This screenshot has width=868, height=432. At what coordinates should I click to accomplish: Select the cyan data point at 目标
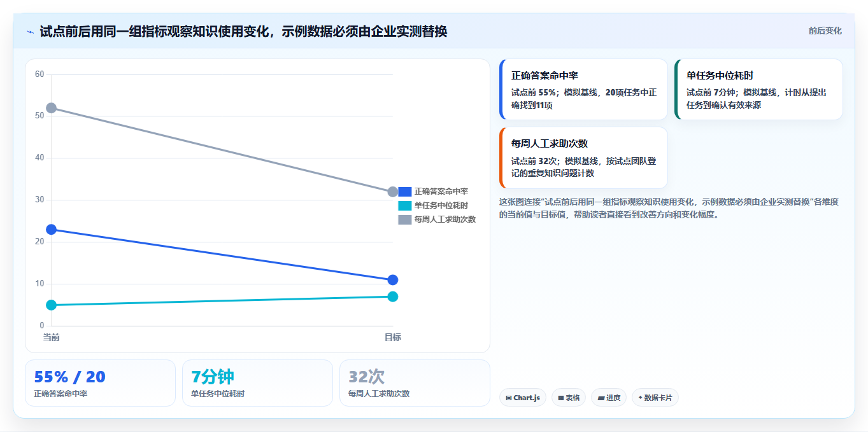(x=393, y=296)
